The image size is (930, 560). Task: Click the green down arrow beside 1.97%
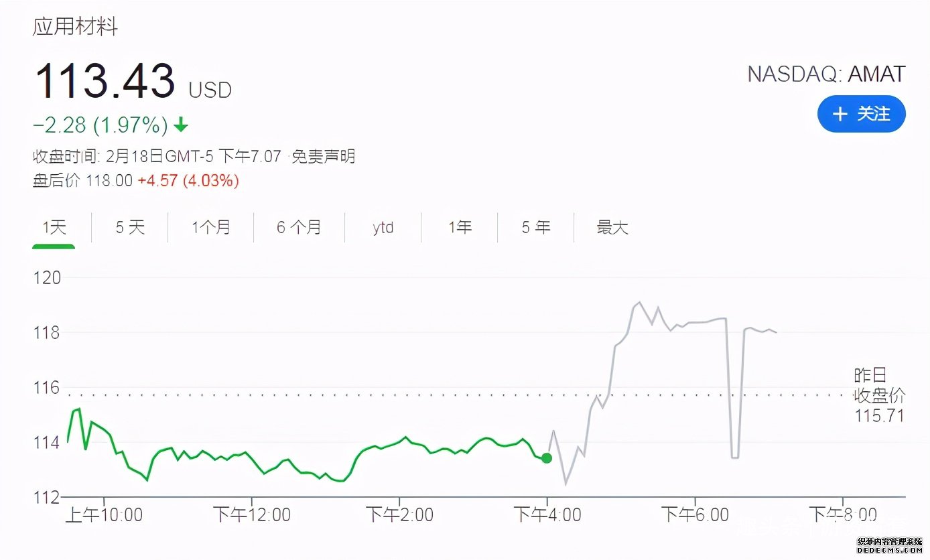180,125
